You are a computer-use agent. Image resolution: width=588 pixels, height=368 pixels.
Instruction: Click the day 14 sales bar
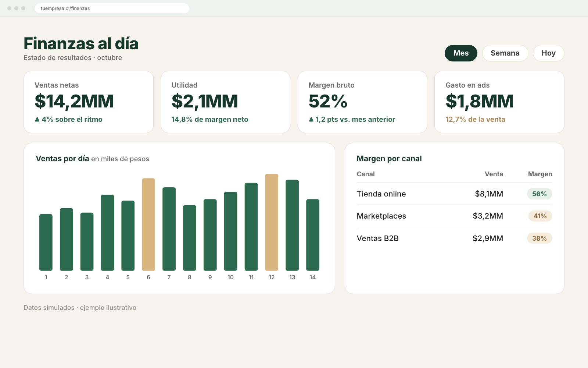click(313, 235)
